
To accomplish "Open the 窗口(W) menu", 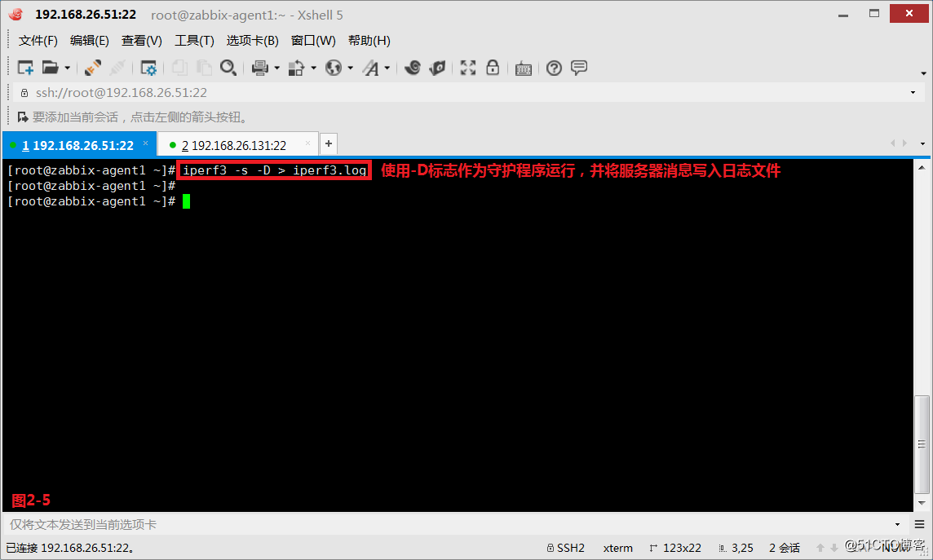I will (x=313, y=41).
